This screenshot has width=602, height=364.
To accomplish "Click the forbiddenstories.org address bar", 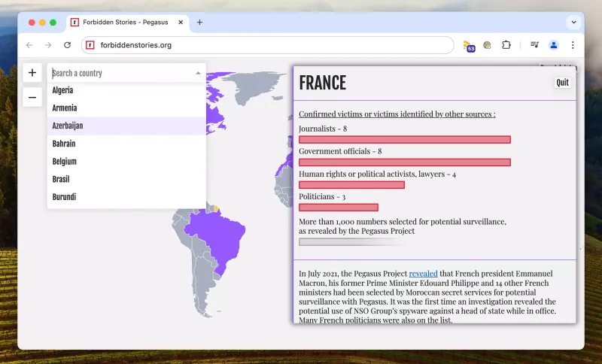I will (267, 45).
